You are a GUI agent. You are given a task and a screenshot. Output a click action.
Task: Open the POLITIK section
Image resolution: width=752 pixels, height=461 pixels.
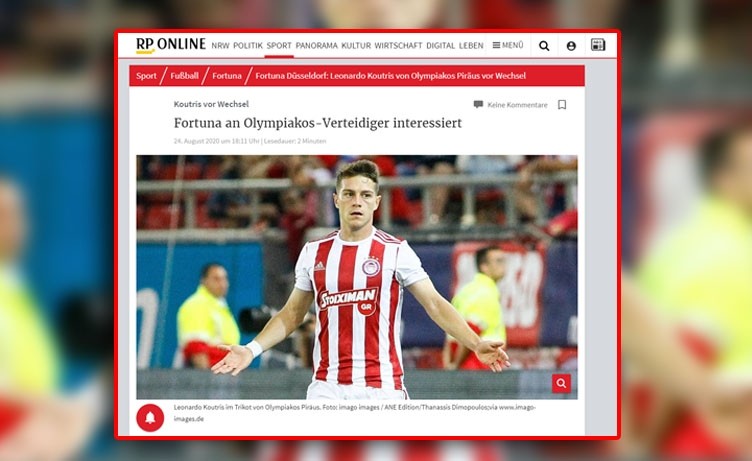tap(248, 46)
